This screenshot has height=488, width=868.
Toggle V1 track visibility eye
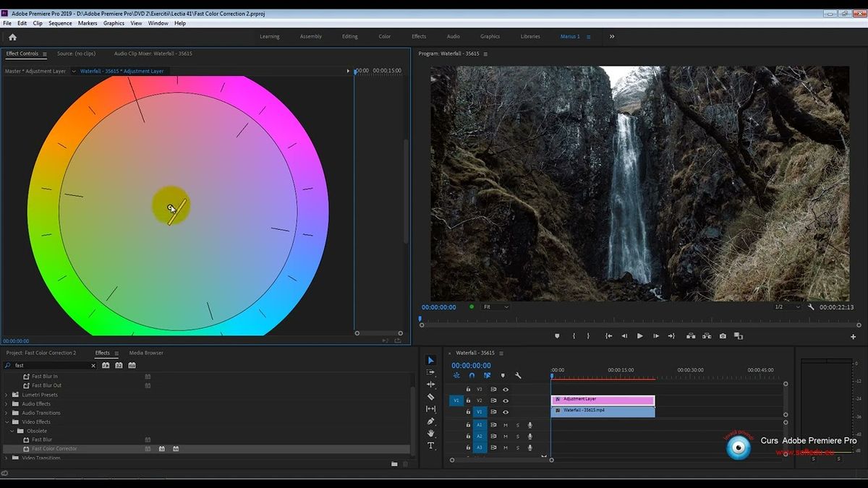coord(506,412)
